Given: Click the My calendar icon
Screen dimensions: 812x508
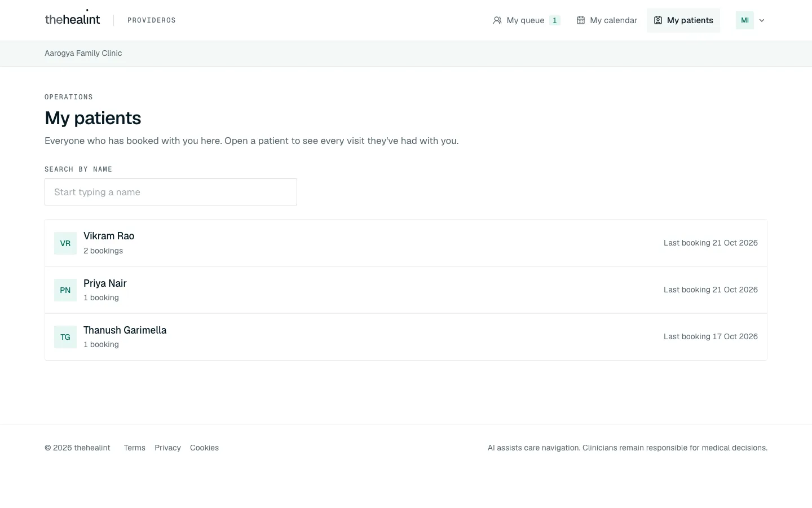Looking at the screenshot, I should coord(581,20).
